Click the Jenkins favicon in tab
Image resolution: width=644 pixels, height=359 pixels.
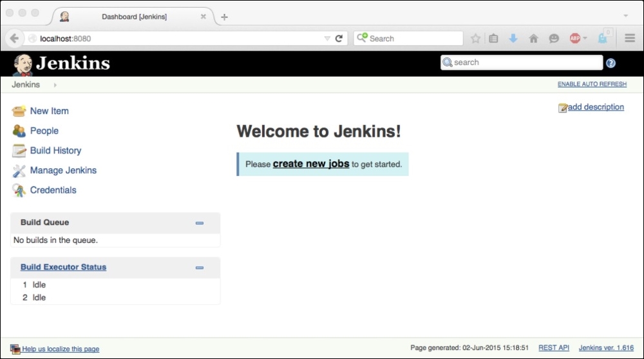coord(64,17)
